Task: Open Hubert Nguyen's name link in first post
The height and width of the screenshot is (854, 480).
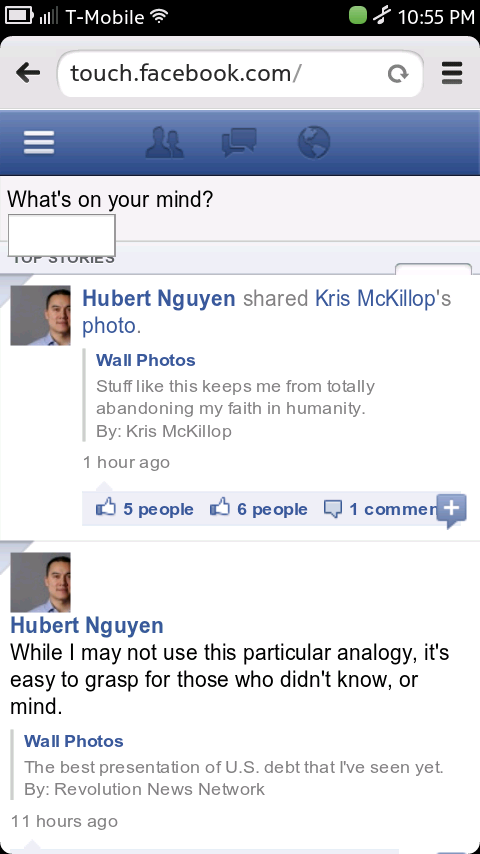Action: point(159,298)
